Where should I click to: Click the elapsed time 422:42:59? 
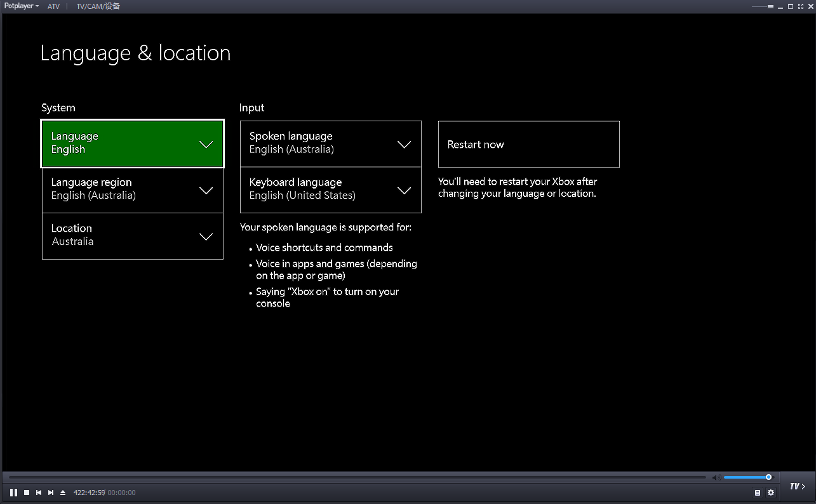pos(89,493)
